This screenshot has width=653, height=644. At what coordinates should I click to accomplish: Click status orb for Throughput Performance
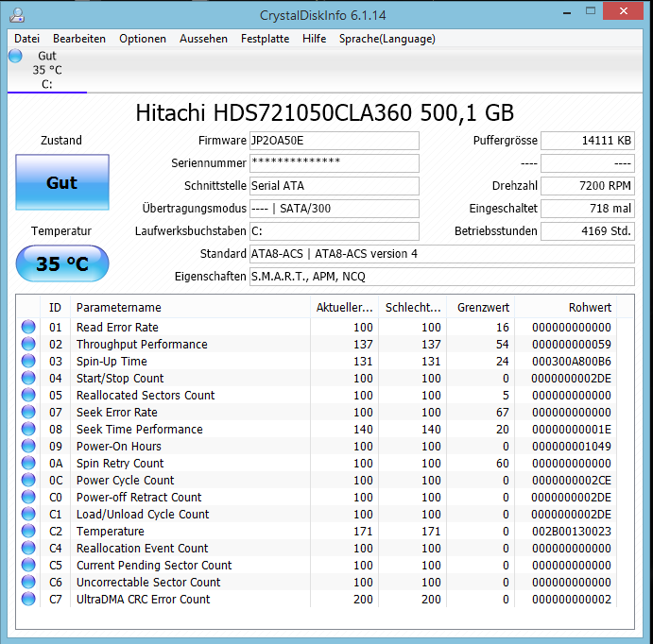coord(28,344)
